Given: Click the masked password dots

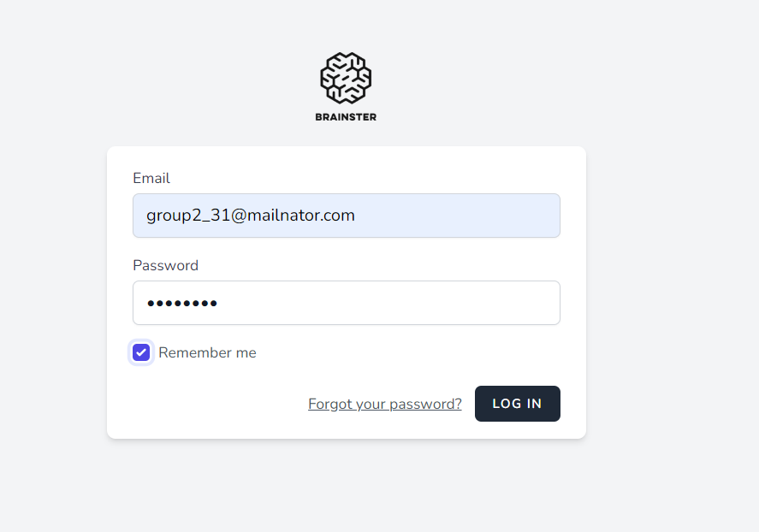Looking at the screenshot, I should tap(181, 303).
